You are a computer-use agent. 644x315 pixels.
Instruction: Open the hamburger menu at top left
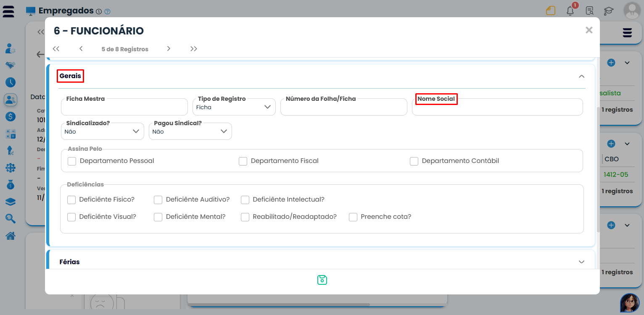point(8,11)
